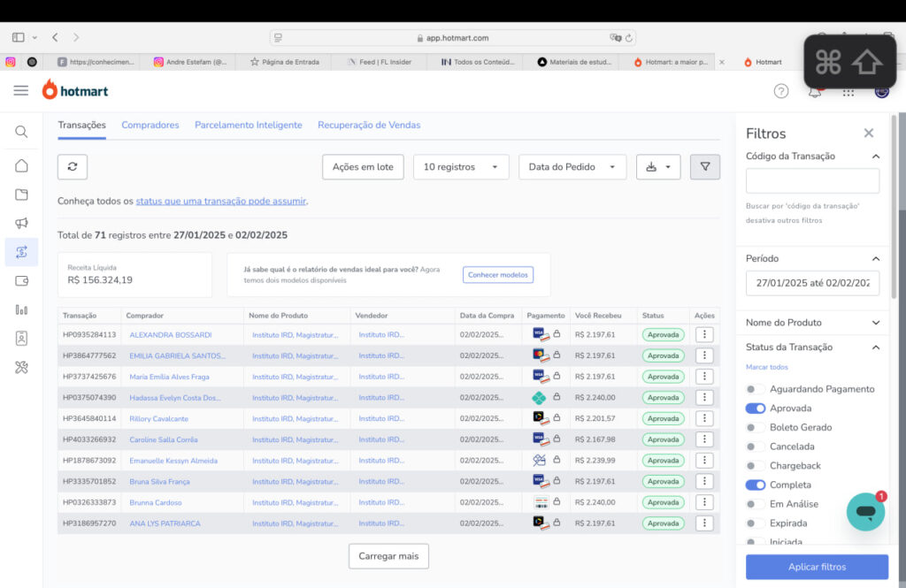Refresh the transactions list
906x588 pixels.
[73, 167]
